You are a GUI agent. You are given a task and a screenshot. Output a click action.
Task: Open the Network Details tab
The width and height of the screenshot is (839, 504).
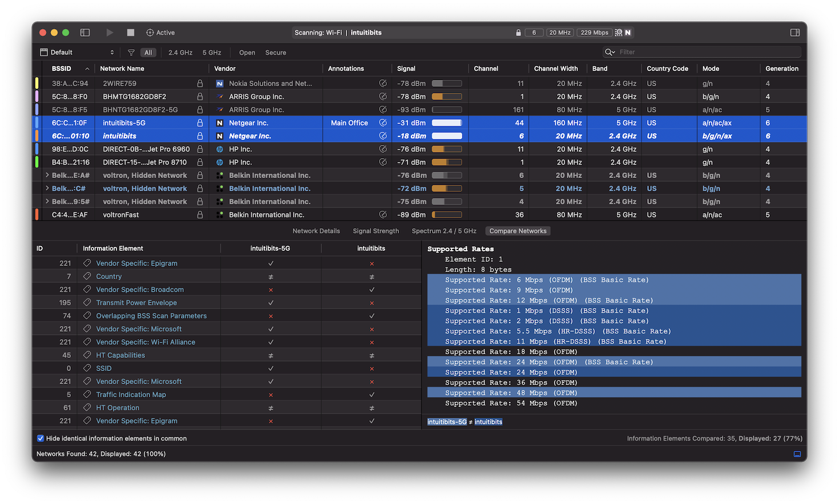(x=316, y=231)
